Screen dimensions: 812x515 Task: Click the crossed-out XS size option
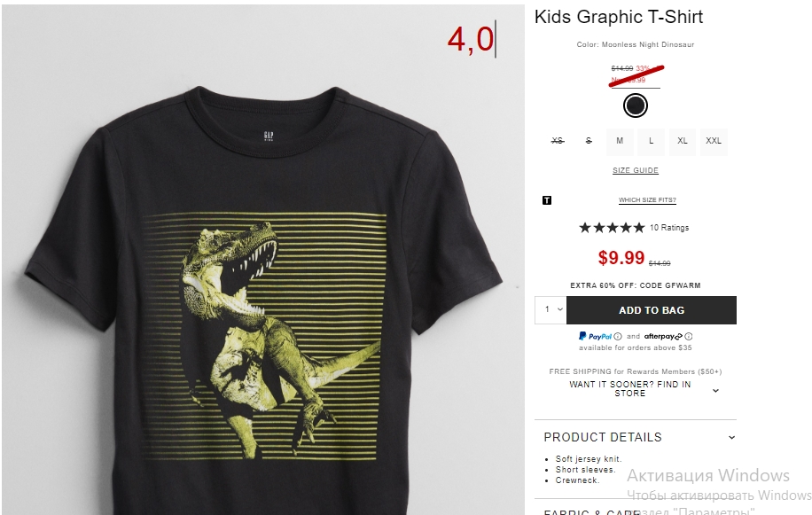coord(558,141)
